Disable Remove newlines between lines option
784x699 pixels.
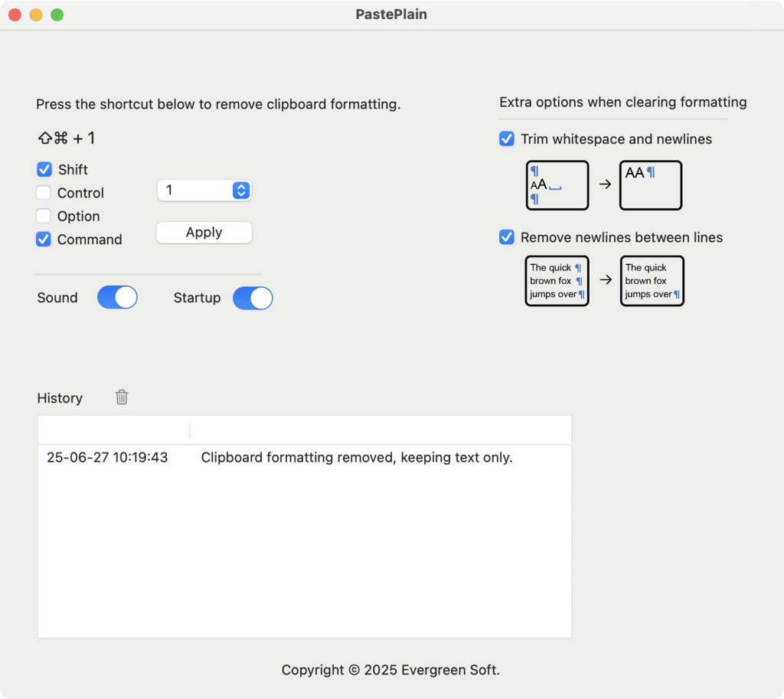pos(507,237)
